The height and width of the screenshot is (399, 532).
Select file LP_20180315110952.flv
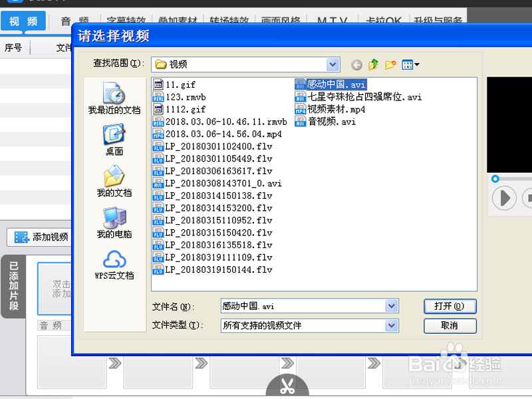[212, 220]
